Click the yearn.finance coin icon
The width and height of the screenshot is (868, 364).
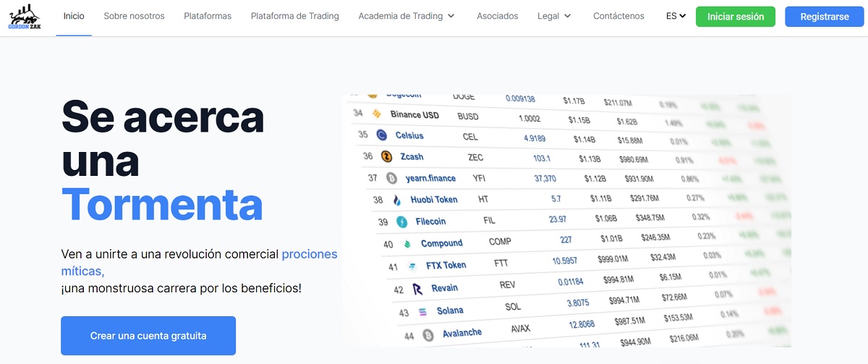point(391,178)
